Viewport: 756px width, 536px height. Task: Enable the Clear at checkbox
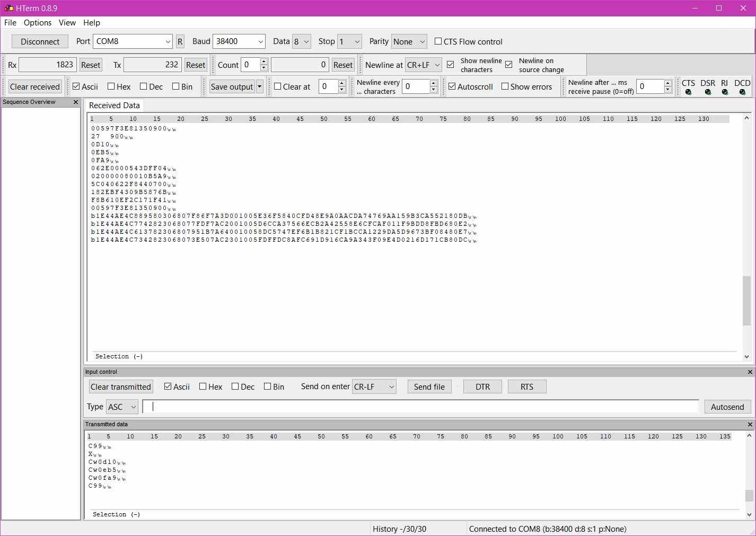click(278, 86)
